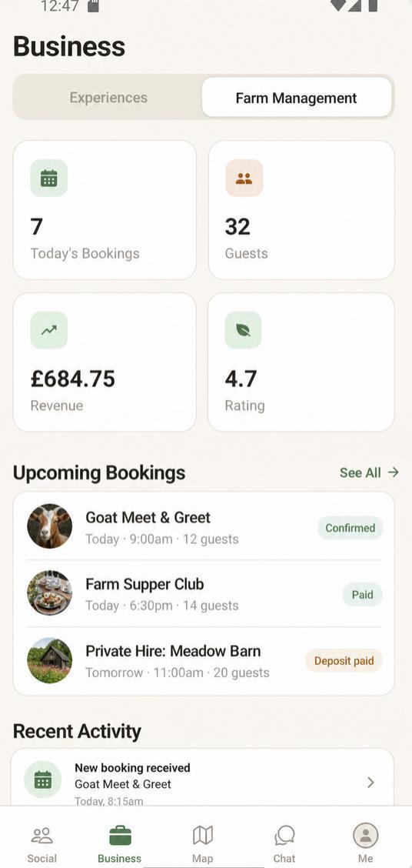
Task: Select the Farm Management segment
Action: (297, 98)
